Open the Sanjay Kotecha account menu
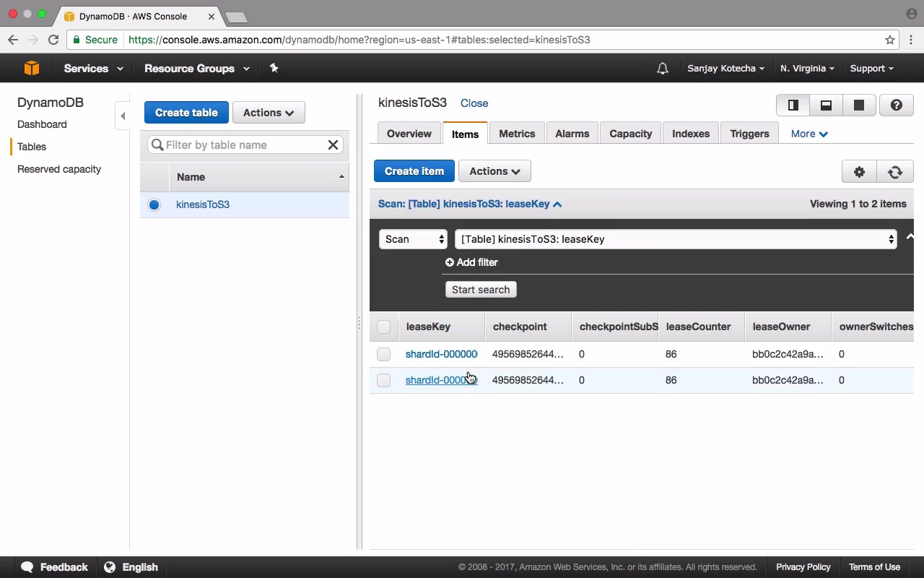 point(725,69)
